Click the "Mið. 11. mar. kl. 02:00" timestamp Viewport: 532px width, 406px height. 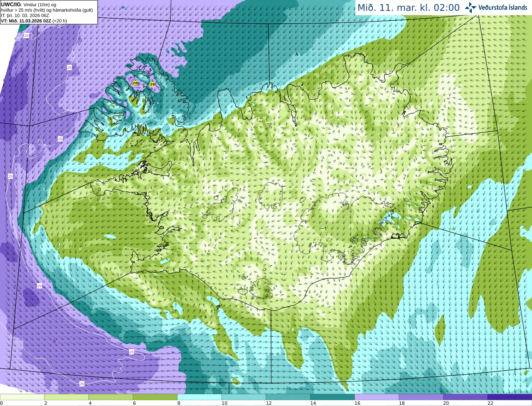[x=409, y=7]
